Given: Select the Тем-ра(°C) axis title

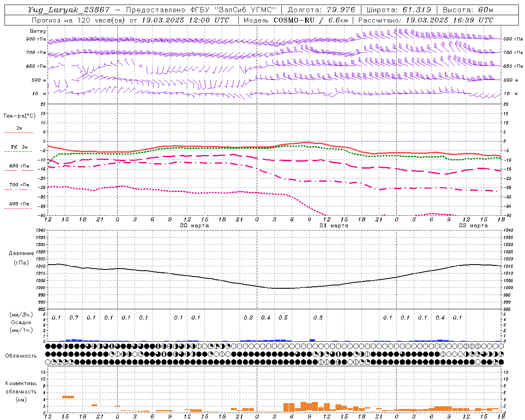Looking at the screenshot, I should click(19, 116).
